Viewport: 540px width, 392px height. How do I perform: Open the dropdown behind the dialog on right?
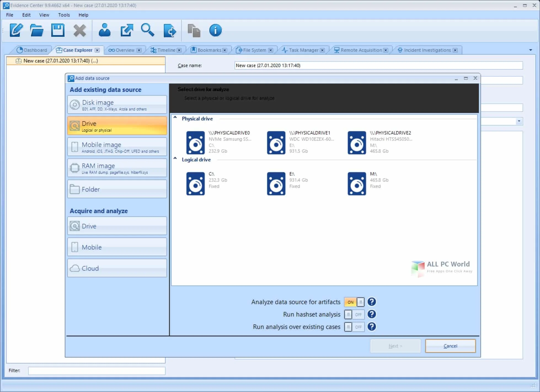click(519, 121)
